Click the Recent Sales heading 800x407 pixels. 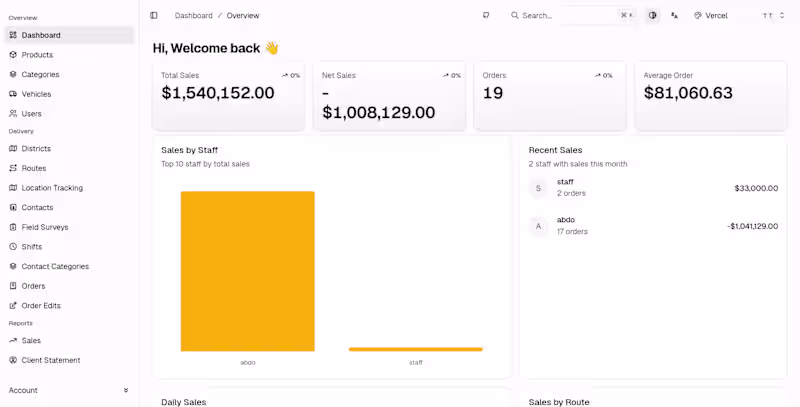(555, 150)
